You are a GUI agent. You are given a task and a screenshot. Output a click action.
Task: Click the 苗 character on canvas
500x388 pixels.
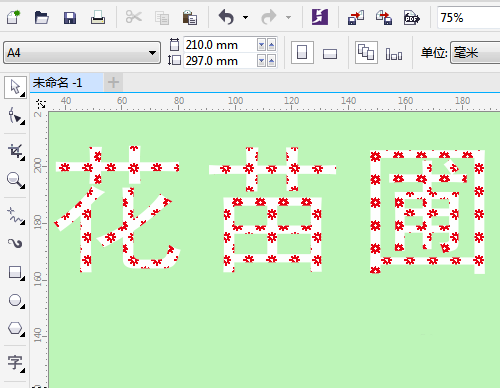[272, 210]
